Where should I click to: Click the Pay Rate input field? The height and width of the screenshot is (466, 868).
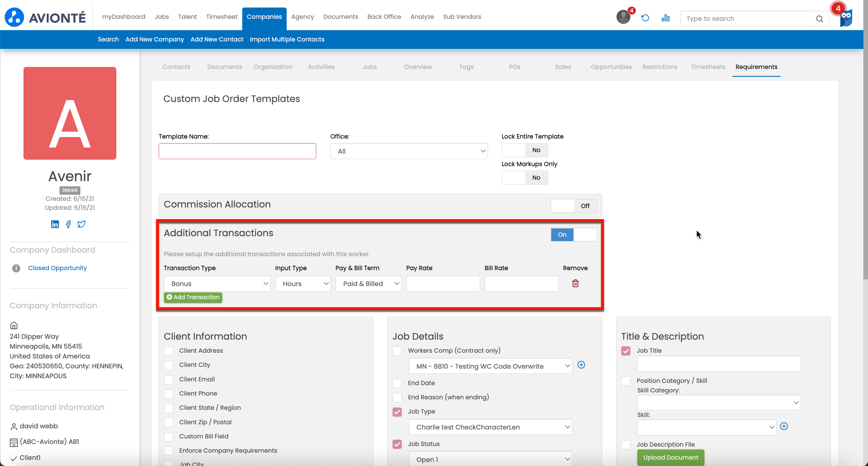[443, 283]
